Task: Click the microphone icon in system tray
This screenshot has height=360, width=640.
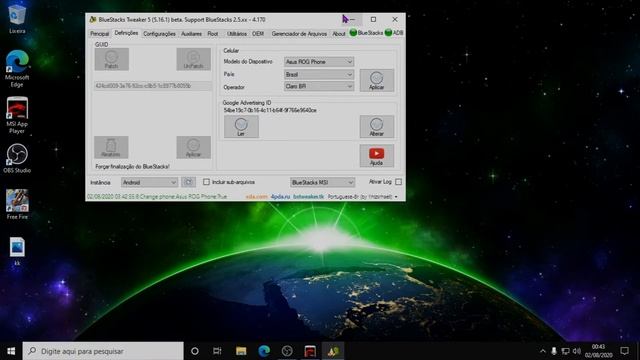Action: (x=554, y=351)
